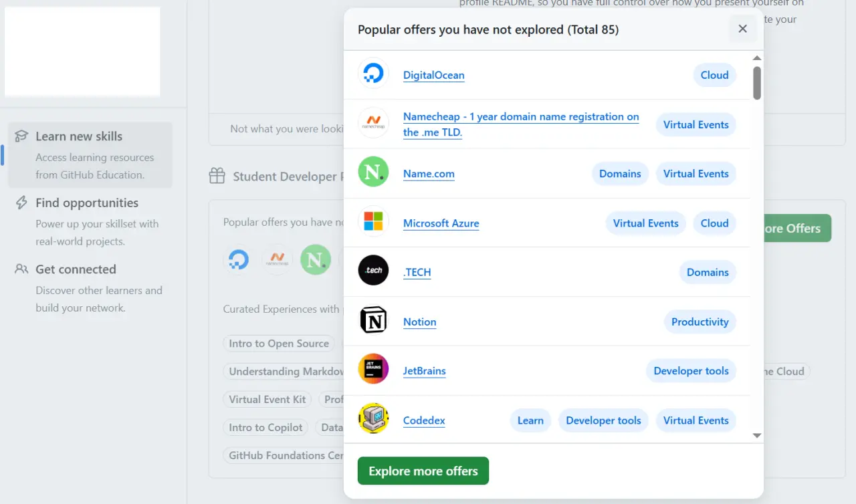This screenshot has width=856, height=504.
Task: Click the Intro to Open Source tag
Action: pos(279,344)
